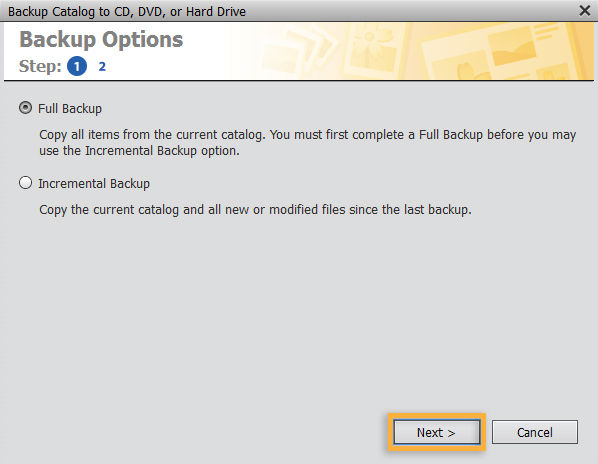Select the Incremental Backup radio button
Screen dimensions: 598x464
26,183
